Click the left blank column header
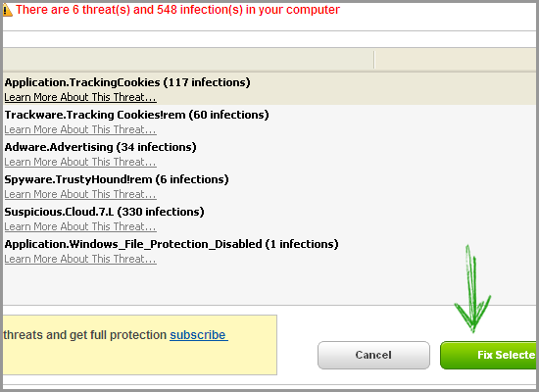539x392 pixels. coord(188,60)
